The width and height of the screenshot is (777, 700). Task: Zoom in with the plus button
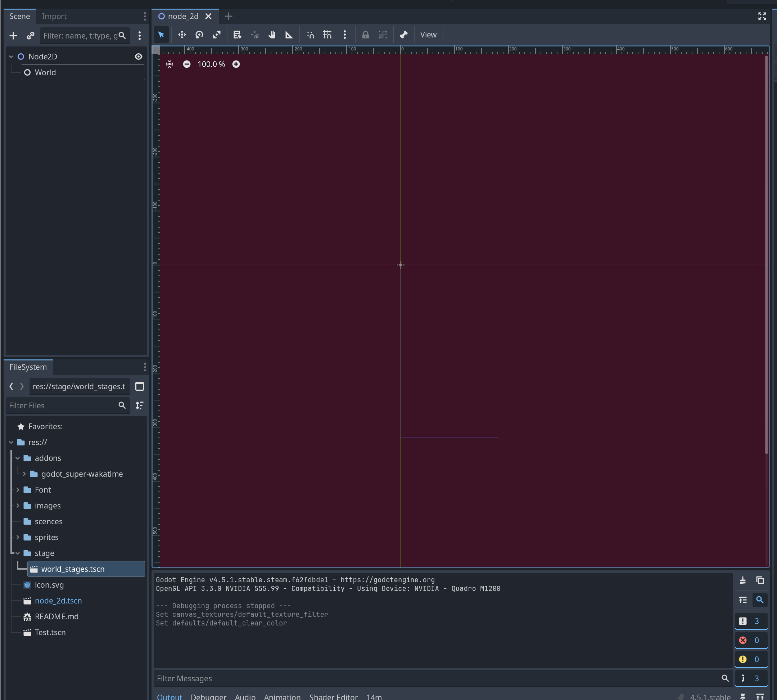[236, 64]
